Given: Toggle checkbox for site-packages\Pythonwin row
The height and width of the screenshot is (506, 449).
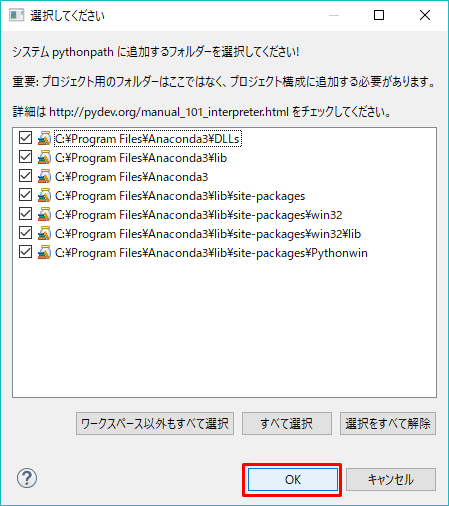Looking at the screenshot, I should (x=25, y=252).
